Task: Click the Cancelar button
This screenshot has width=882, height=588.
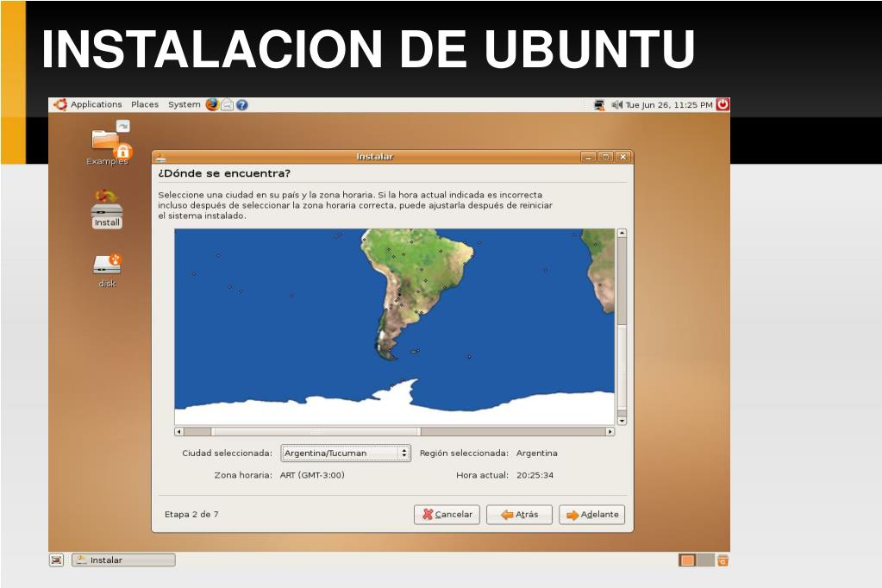Action: point(447,515)
